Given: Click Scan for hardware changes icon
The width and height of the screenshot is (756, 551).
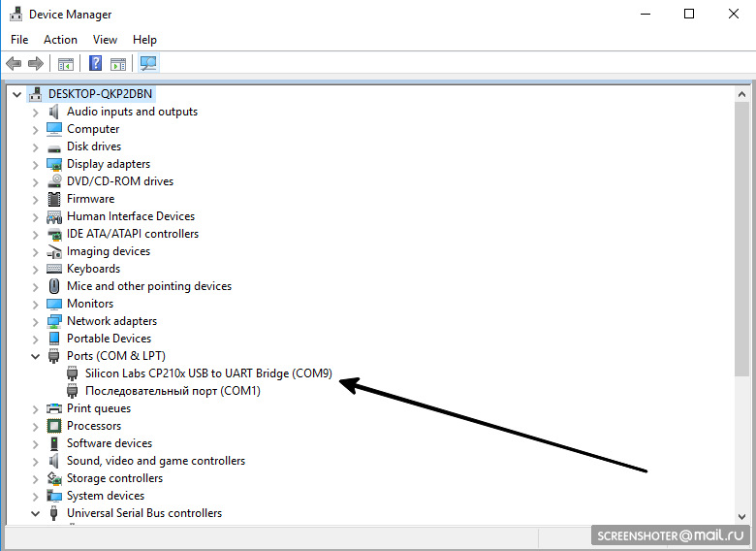Looking at the screenshot, I should point(148,64).
